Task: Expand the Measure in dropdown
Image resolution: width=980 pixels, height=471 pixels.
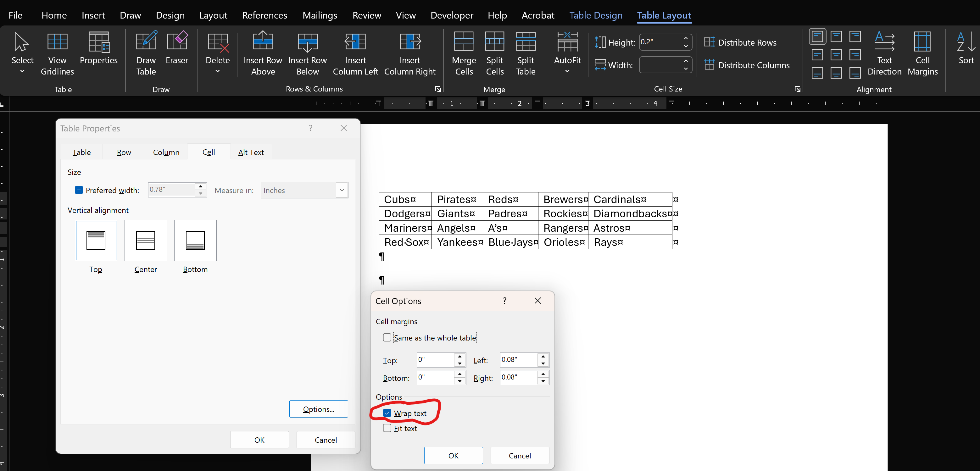Action: [x=342, y=190]
